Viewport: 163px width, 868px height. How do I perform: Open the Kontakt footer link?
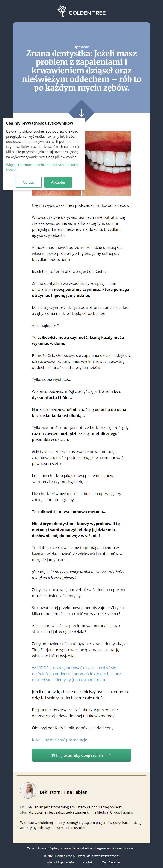coord(88,862)
